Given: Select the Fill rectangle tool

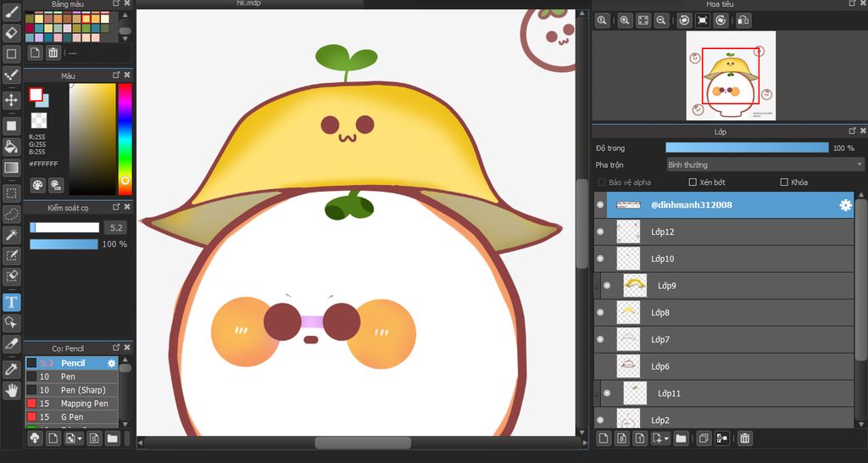Looking at the screenshot, I should (12, 126).
